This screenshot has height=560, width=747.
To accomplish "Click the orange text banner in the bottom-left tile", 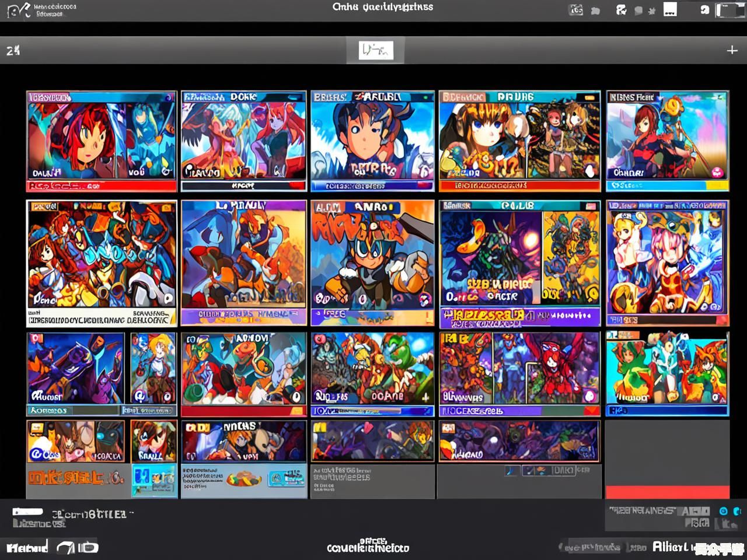I will (76, 478).
